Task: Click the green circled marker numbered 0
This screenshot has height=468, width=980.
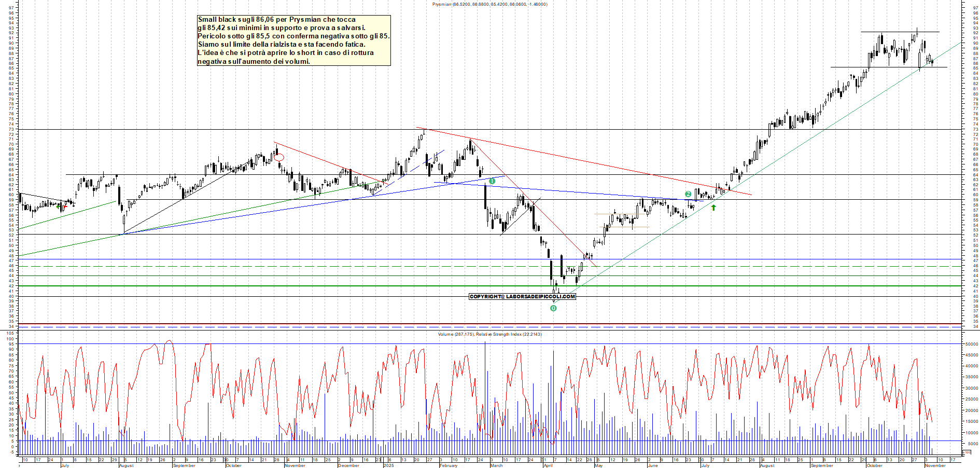Action: (553, 308)
